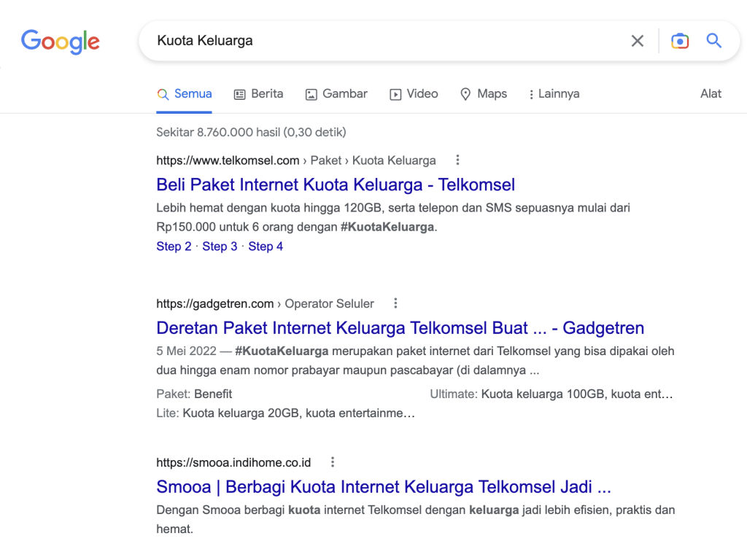Open Beli Paket Internet Kuota Keluarga link
Image resolution: width=747 pixels, height=560 pixels.
[x=336, y=184]
